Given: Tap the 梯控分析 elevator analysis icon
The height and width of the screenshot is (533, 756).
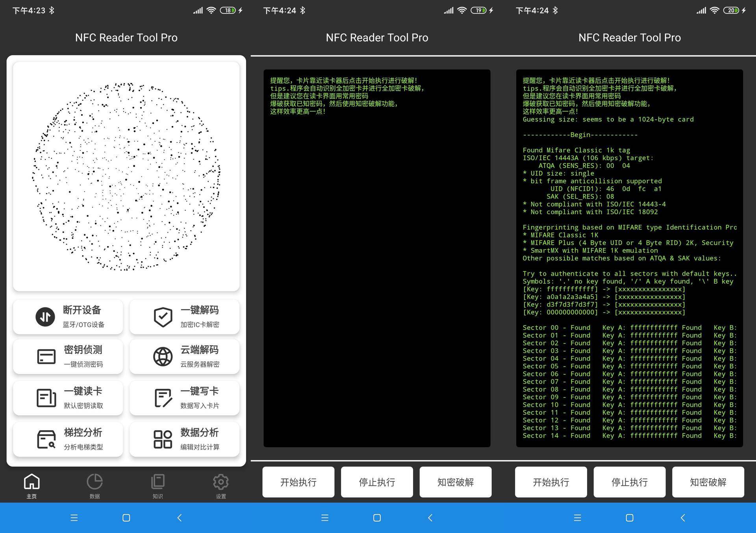Looking at the screenshot, I should [46, 439].
